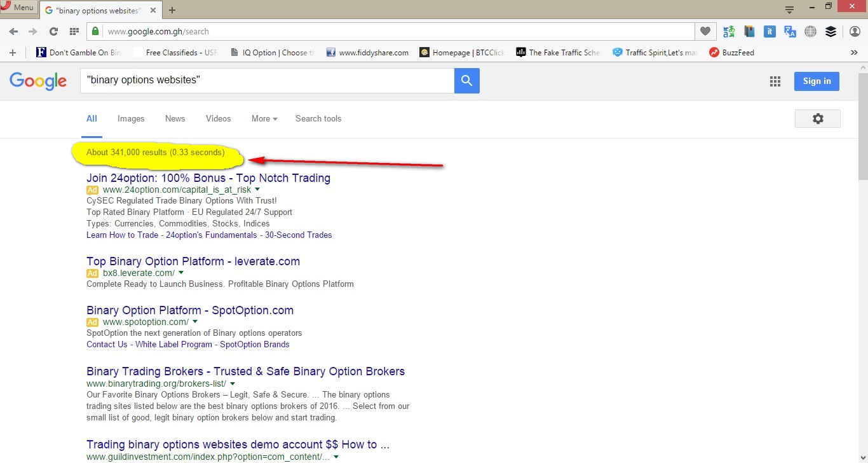Open the blue book extension icon
This screenshot has height=463, width=868.
click(x=749, y=31)
